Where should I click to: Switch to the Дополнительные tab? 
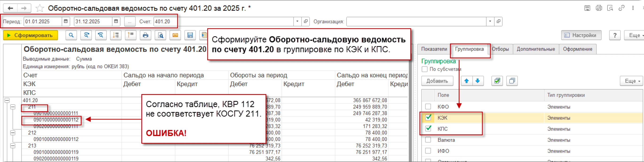click(x=536, y=49)
